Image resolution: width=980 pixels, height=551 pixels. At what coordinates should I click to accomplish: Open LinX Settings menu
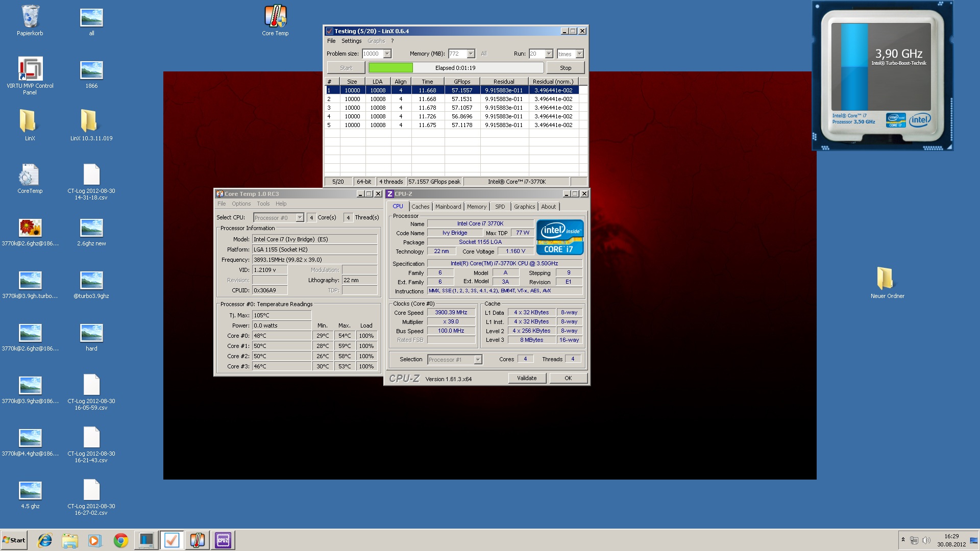351,41
